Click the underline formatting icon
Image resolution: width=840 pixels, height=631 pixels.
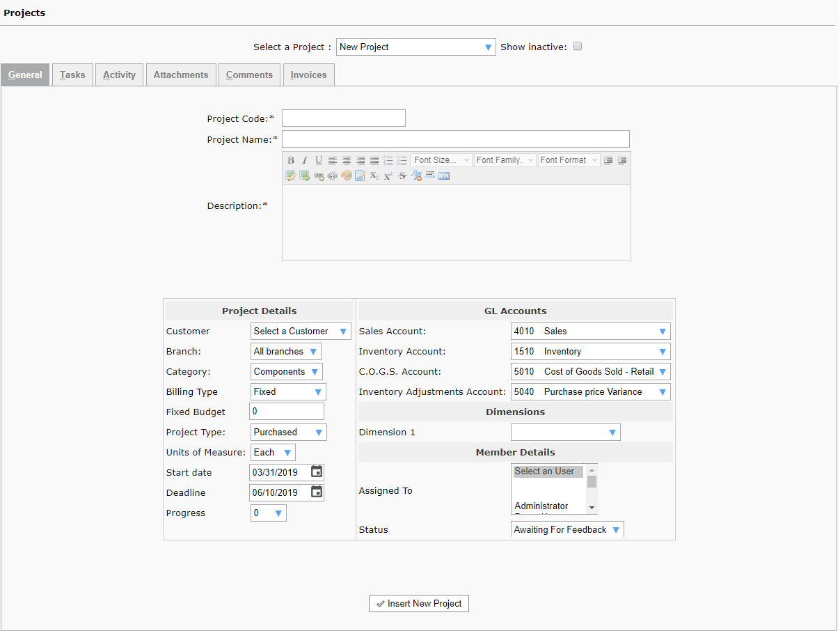[x=319, y=160]
